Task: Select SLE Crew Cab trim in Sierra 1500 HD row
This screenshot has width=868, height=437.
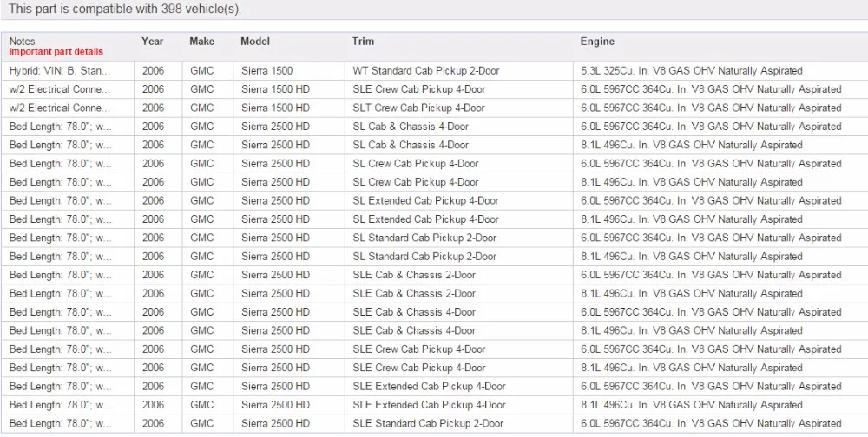Action: pos(419,89)
